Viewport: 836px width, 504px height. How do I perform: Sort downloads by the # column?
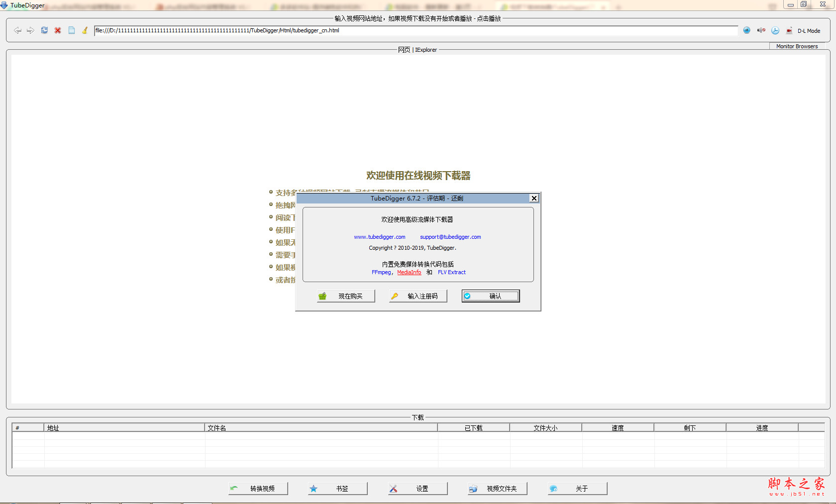tap(28, 427)
